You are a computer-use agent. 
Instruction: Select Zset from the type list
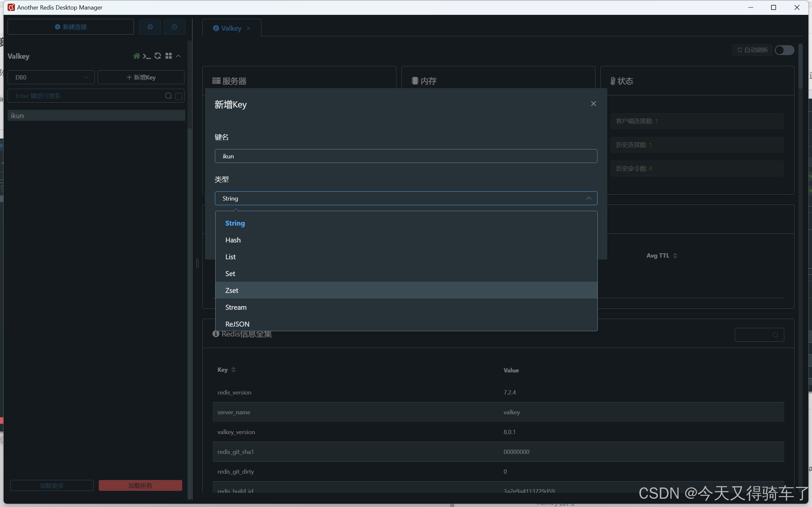(232, 290)
